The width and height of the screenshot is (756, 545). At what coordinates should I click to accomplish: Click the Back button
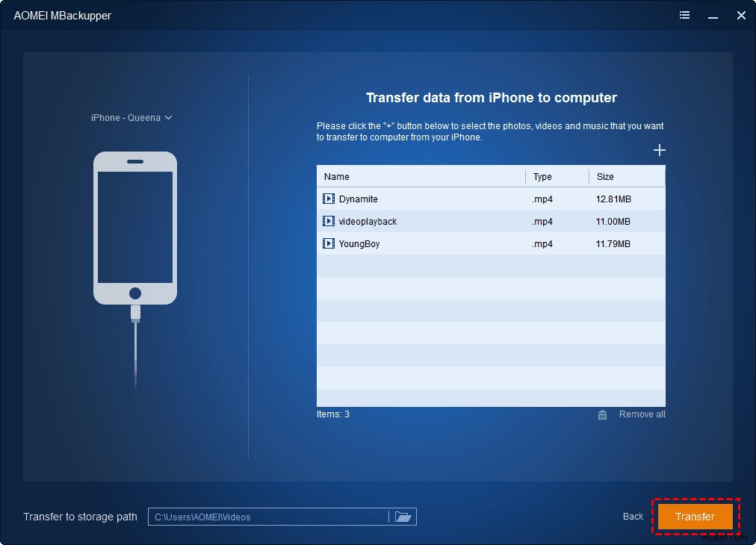coord(632,516)
